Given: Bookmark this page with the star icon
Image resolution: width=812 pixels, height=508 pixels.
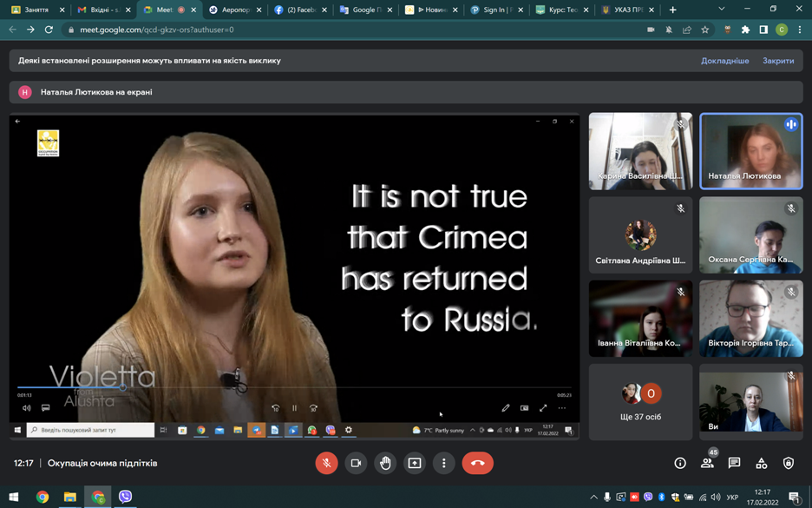Looking at the screenshot, I should [705, 30].
